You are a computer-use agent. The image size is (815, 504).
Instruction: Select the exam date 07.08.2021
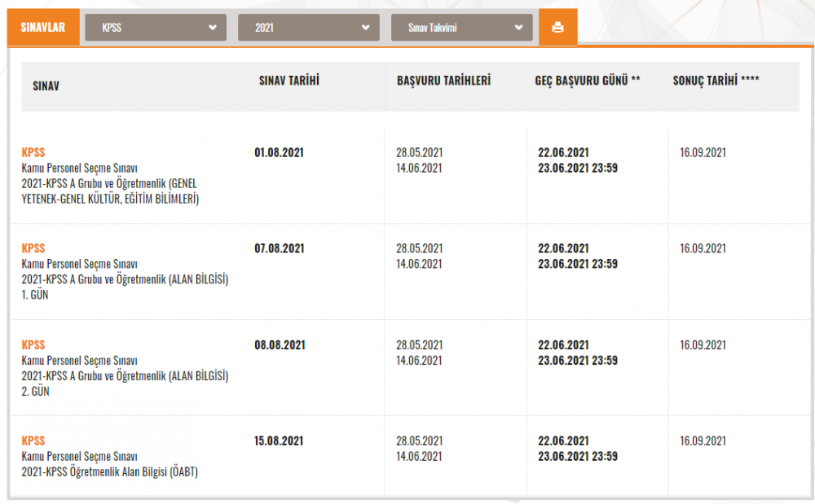[x=279, y=248]
